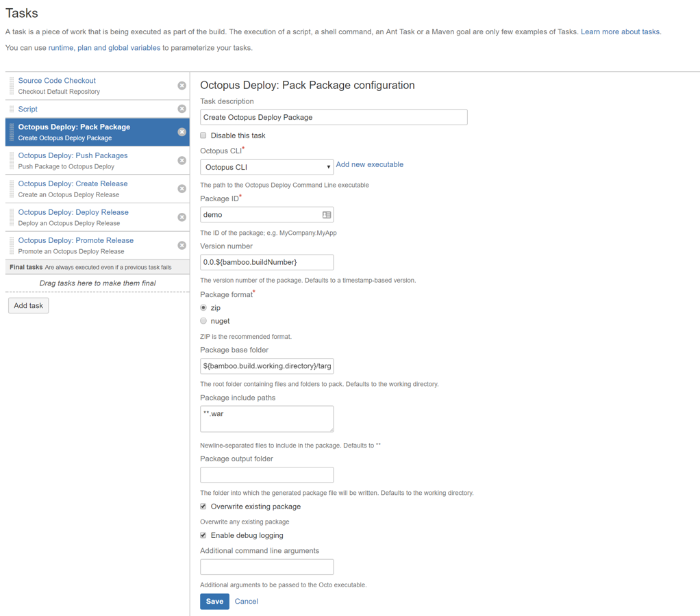Viewport: 700px width, 616px height.
Task: Remove the selected Pack Package task
Action: click(x=180, y=132)
